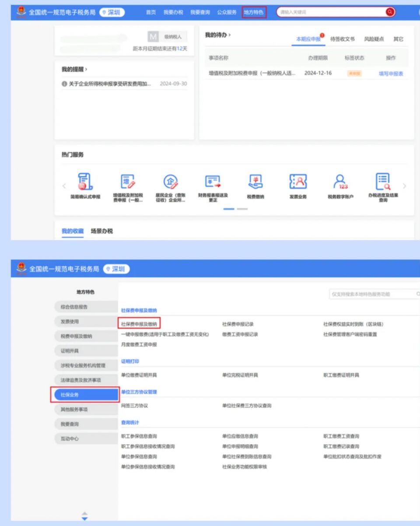Open 增值税及附加税费申报 icon
The image size is (420, 526).
coord(128,181)
